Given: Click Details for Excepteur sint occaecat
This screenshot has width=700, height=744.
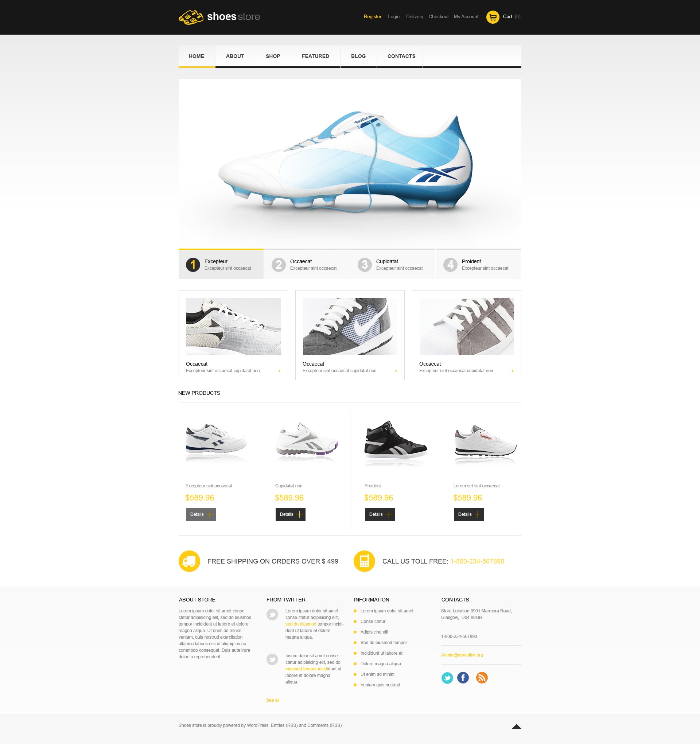Looking at the screenshot, I should pyautogui.click(x=201, y=514).
